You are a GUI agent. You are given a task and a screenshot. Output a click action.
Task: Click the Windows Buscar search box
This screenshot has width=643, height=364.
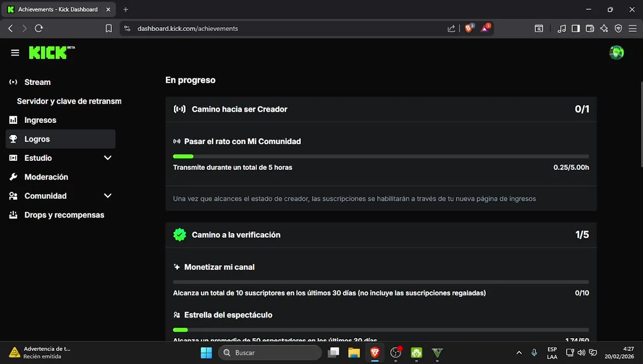click(x=269, y=352)
